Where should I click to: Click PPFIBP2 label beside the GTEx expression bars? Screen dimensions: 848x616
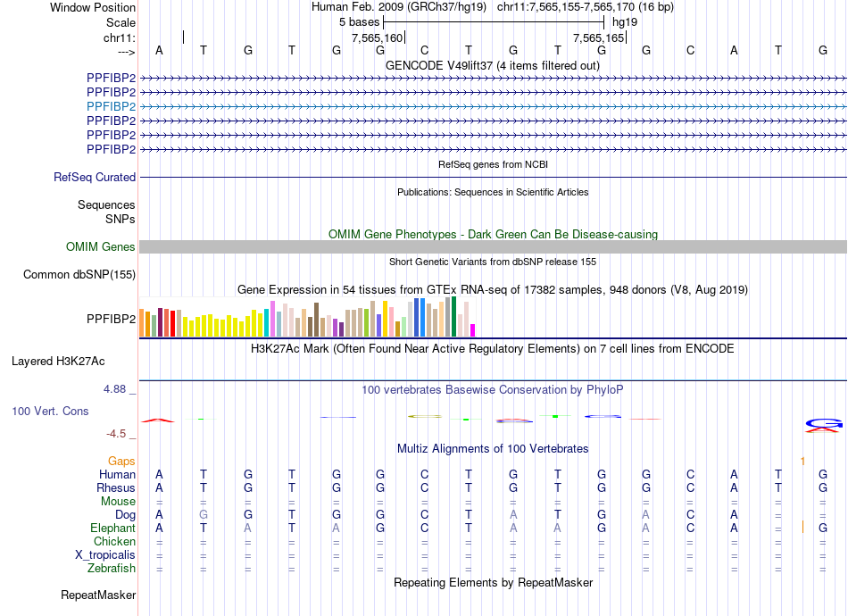click(x=111, y=319)
